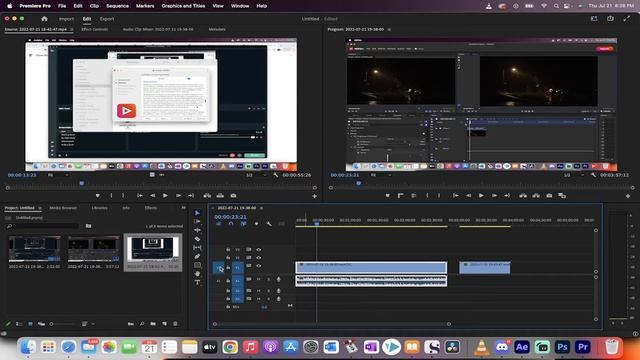
Task: Open the Sequence menu
Action: coord(118,6)
